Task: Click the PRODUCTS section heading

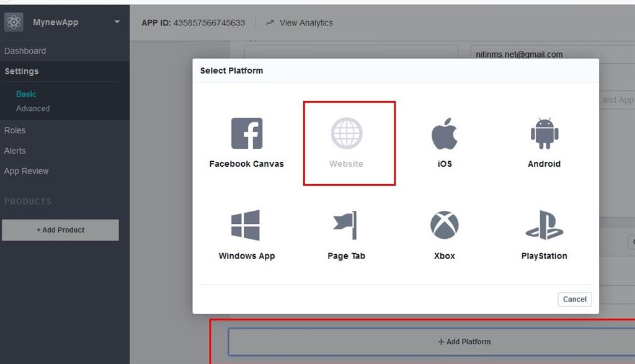Action: [x=28, y=202]
